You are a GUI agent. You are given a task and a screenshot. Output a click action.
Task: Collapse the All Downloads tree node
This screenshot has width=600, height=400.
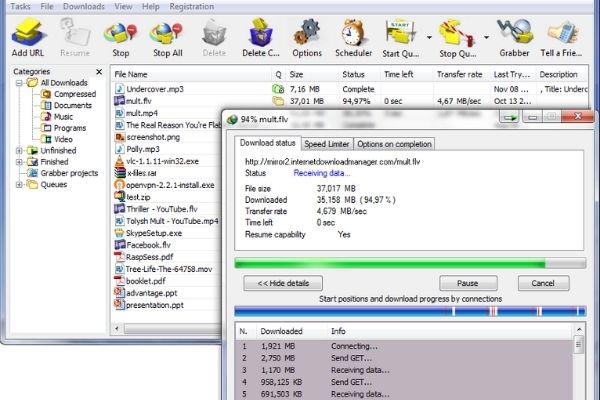click(x=19, y=83)
